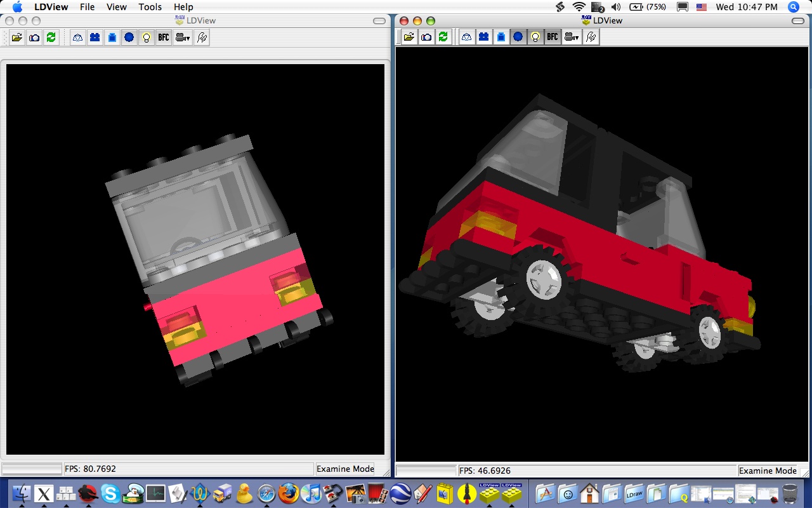Screen dimensions: 812x508
Task: Enable BFC highlighting in the right window
Action: (552, 36)
